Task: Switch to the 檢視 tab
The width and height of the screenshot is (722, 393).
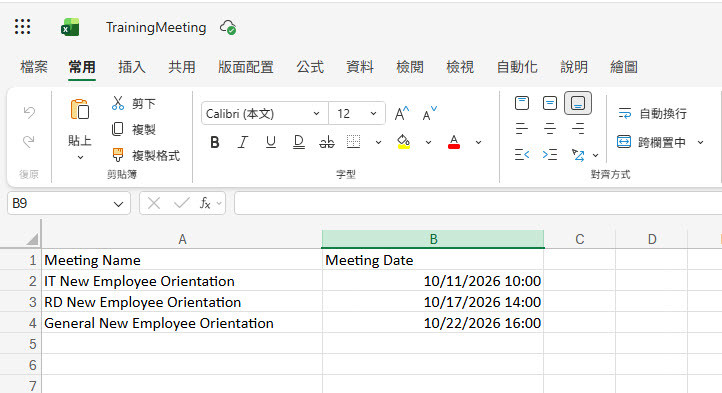Action: [460, 67]
